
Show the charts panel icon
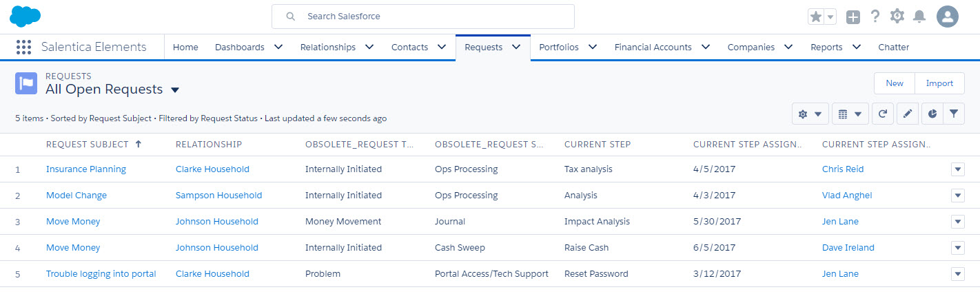[x=932, y=114]
